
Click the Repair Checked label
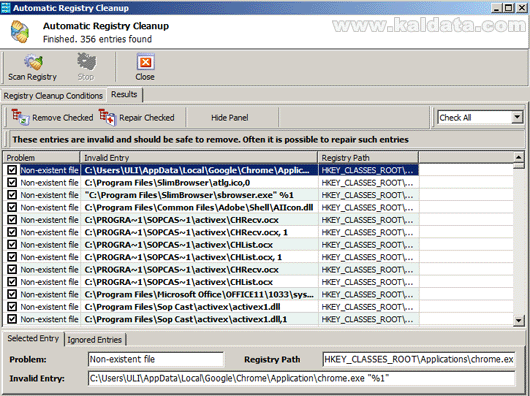147,118
